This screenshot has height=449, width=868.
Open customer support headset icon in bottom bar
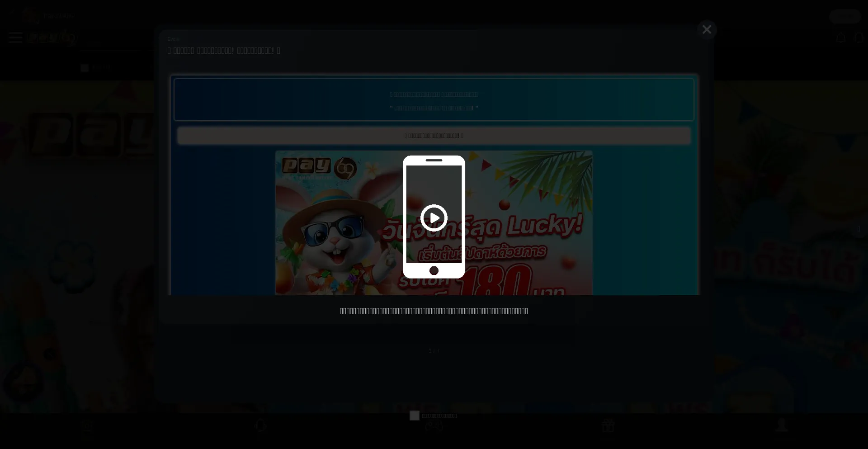[260, 426]
